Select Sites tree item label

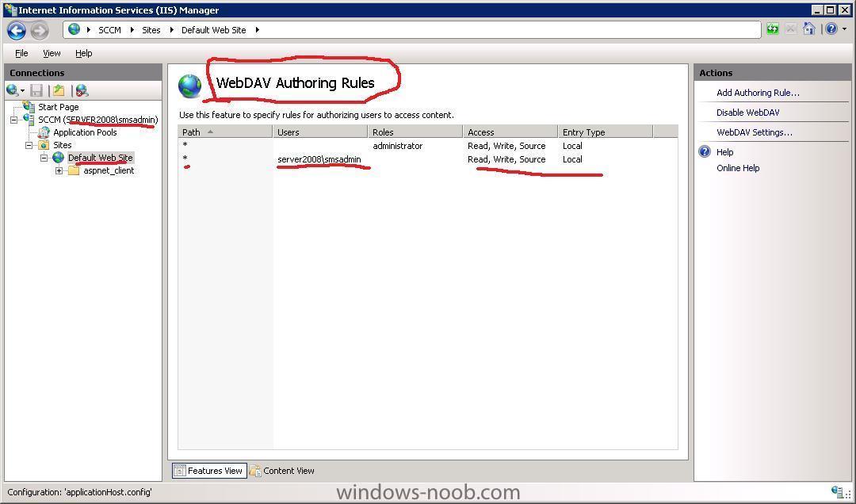(63, 145)
